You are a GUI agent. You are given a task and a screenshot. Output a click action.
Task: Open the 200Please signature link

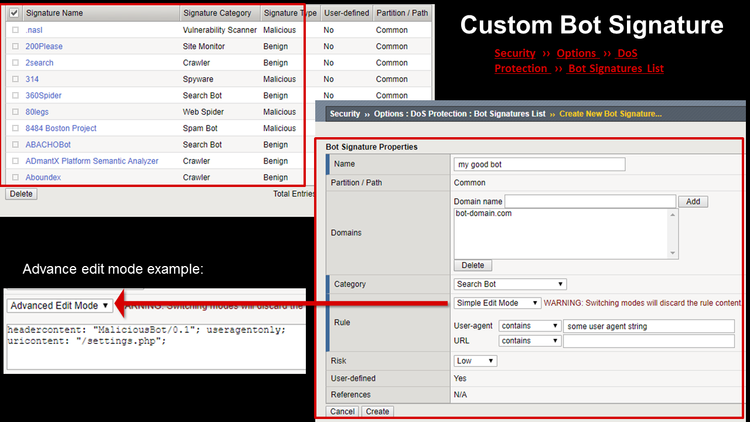pos(44,46)
